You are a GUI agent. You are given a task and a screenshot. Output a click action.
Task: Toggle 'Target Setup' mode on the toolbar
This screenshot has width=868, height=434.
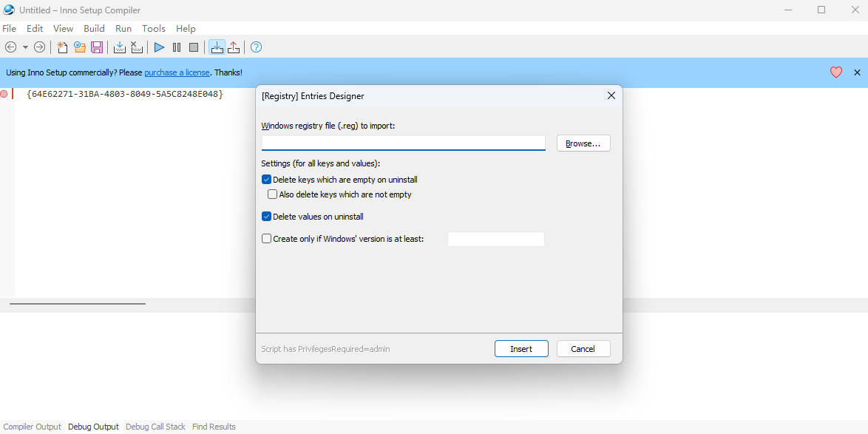(217, 47)
